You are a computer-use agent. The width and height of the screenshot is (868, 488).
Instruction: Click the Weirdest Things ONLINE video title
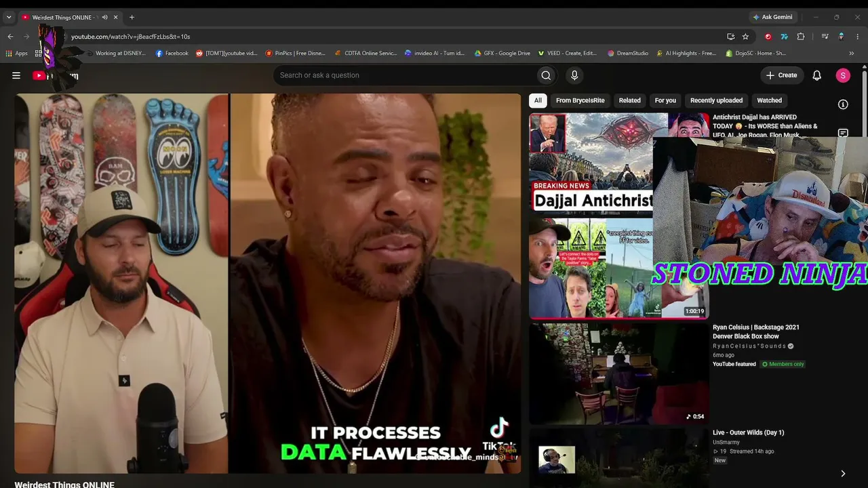[64, 484]
